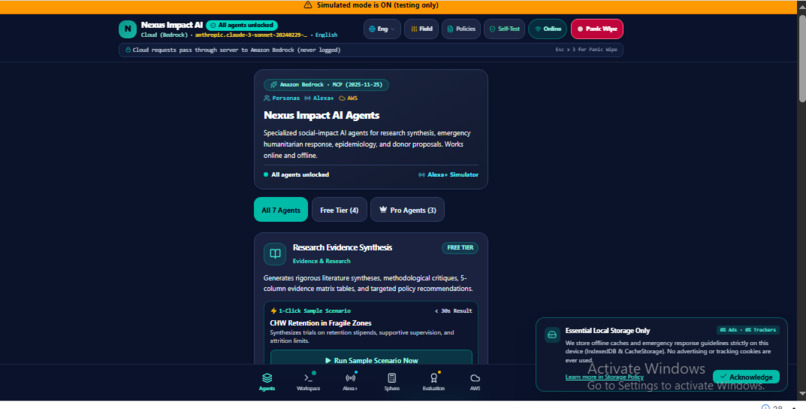Viewport: 806px width, 409px height.
Task: Click the Acknowledge storage notice button
Action: coord(746,377)
